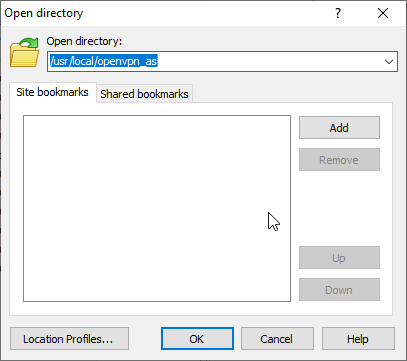Click the Down button

339,290
